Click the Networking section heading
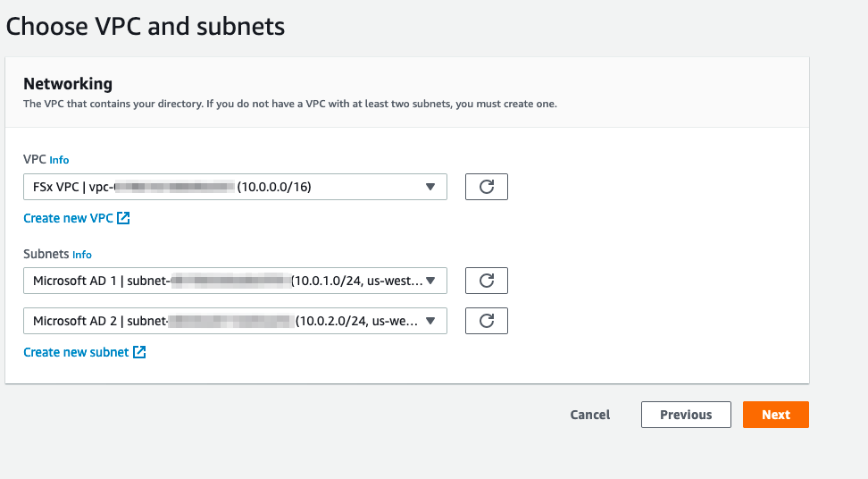This screenshot has height=479, width=868. click(68, 84)
